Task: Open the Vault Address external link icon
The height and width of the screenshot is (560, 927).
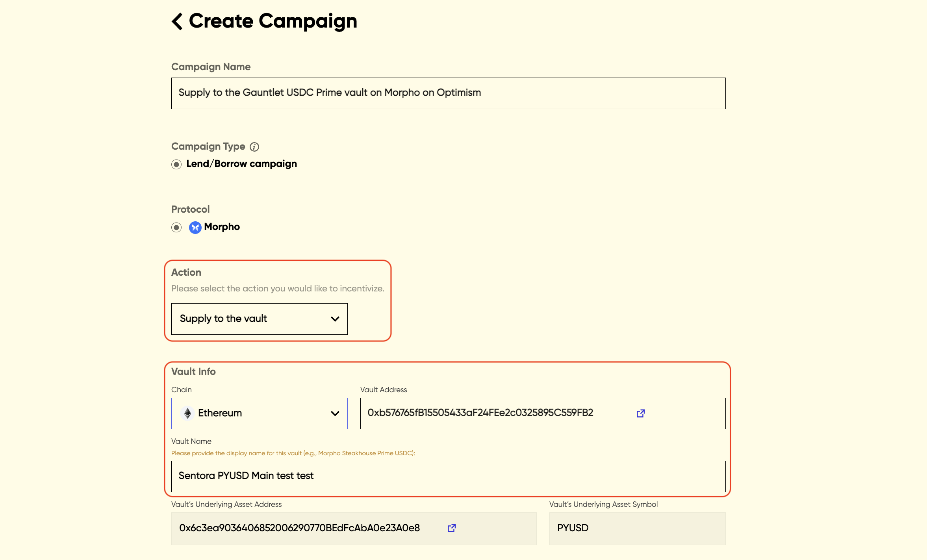Action: pyautogui.click(x=640, y=413)
